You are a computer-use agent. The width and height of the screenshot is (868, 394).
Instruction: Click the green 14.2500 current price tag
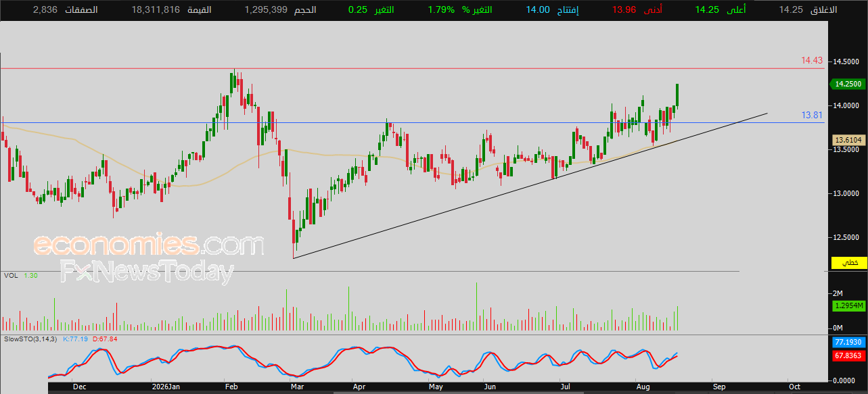coord(847,84)
